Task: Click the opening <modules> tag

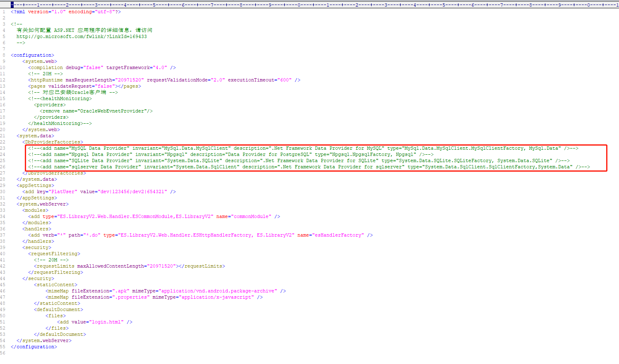Action: tap(35, 210)
